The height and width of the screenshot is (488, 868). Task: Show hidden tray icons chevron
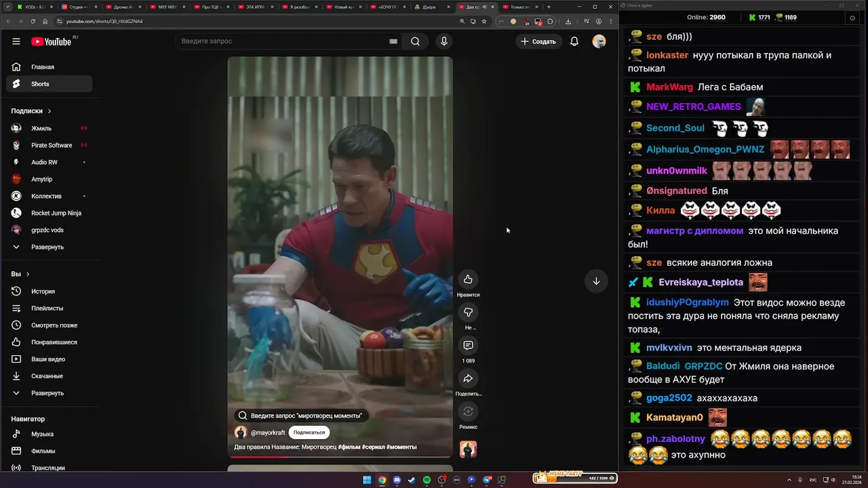789,480
